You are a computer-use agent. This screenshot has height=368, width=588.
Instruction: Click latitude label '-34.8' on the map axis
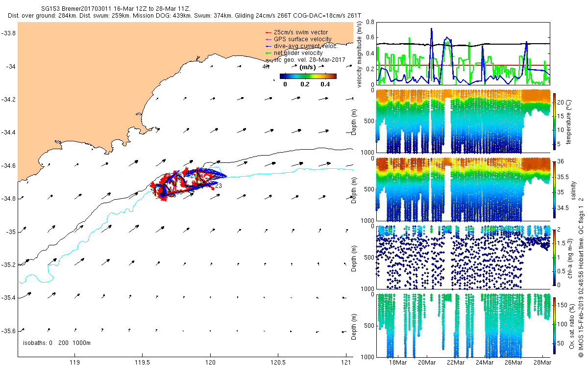coord(8,199)
